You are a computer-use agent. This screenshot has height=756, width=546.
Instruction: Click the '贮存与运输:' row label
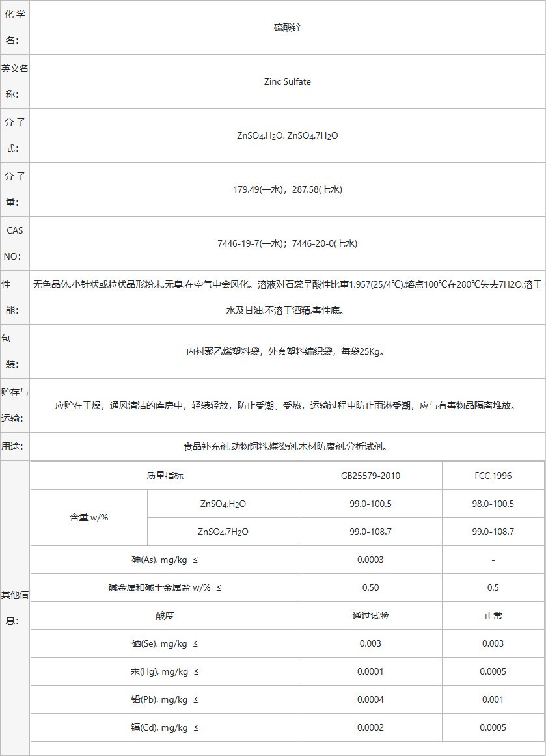(14, 405)
